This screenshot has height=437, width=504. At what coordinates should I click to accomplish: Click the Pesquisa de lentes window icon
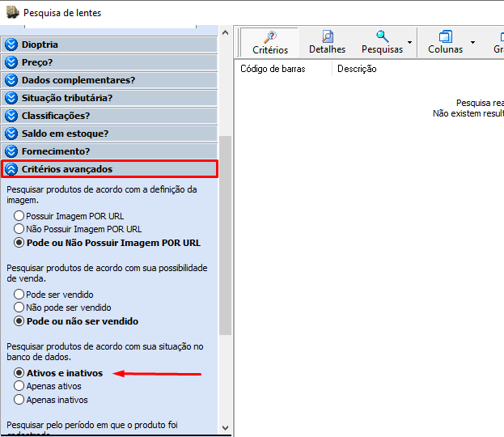tap(11, 13)
